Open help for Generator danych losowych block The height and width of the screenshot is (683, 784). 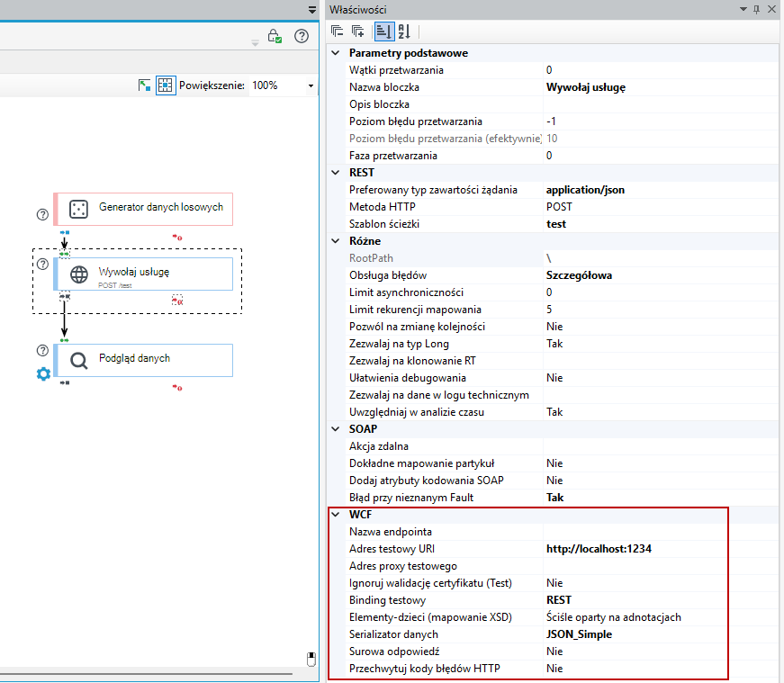pos(43,214)
